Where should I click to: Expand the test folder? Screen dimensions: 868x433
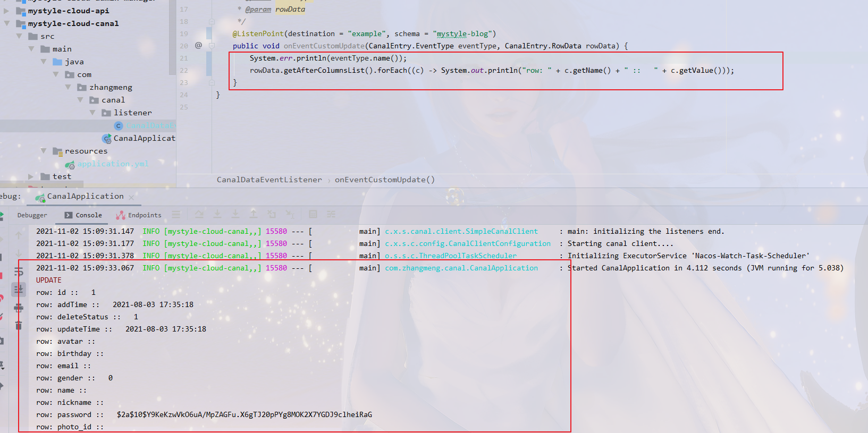click(x=31, y=176)
